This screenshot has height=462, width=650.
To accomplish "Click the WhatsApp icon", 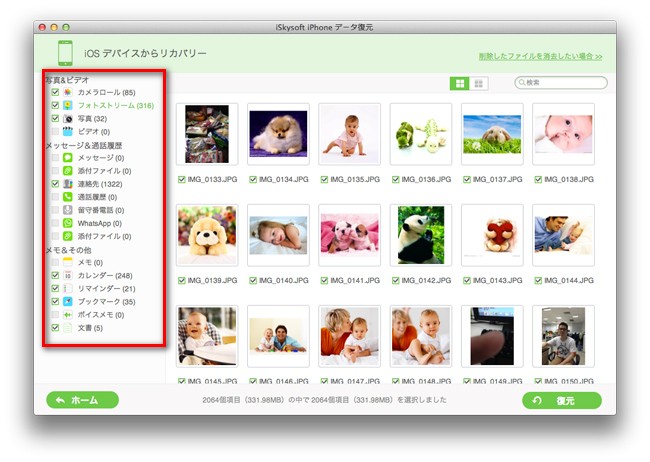I will pos(68,223).
